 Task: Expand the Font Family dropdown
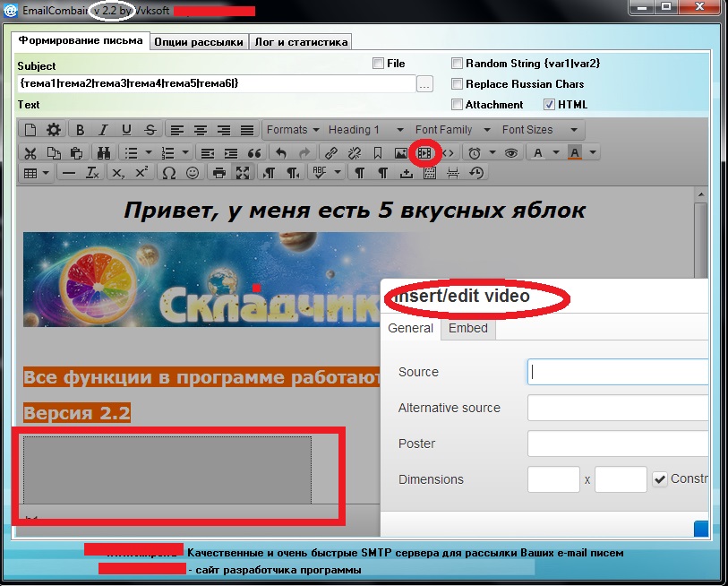click(453, 130)
